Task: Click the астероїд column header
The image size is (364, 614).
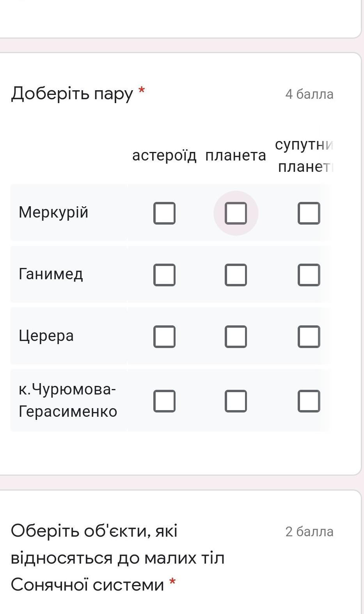Action: (x=164, y=155)
